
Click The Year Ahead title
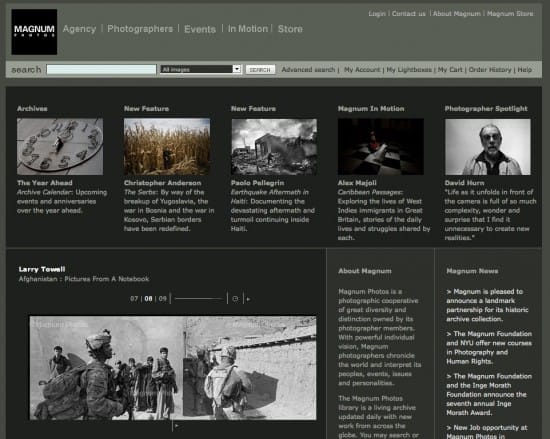(x=45, y=183)
